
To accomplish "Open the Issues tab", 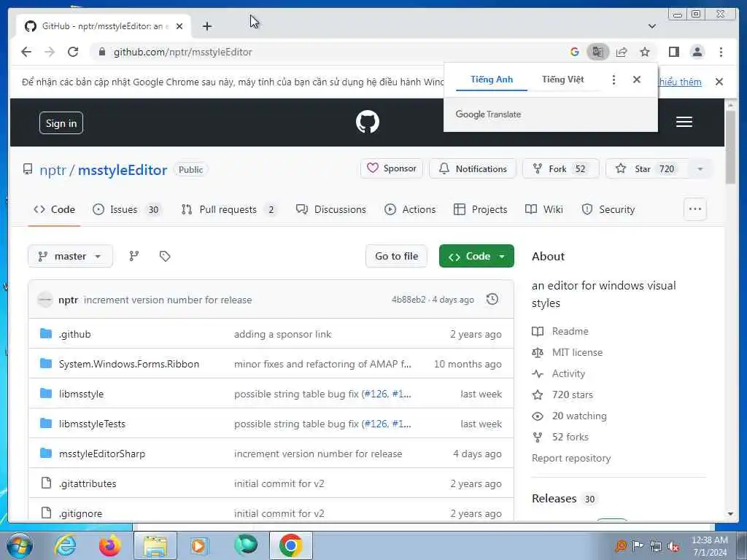I will [x=127, y=209].
